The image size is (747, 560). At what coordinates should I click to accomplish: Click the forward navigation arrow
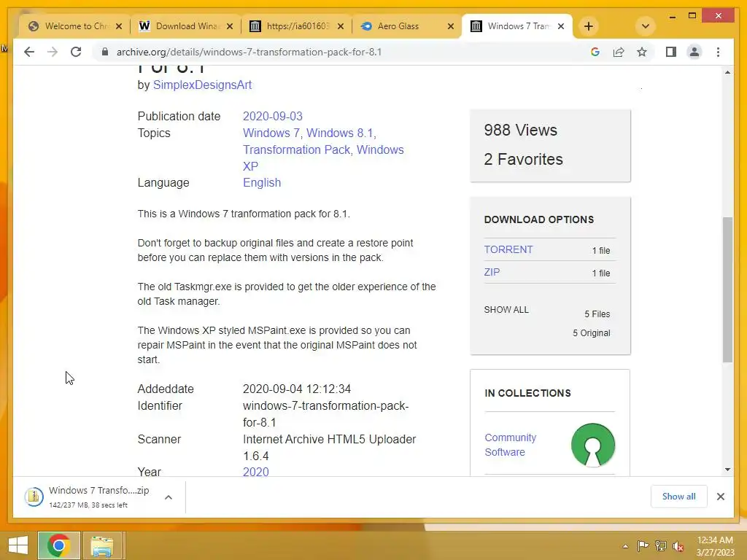pos(53,52)
